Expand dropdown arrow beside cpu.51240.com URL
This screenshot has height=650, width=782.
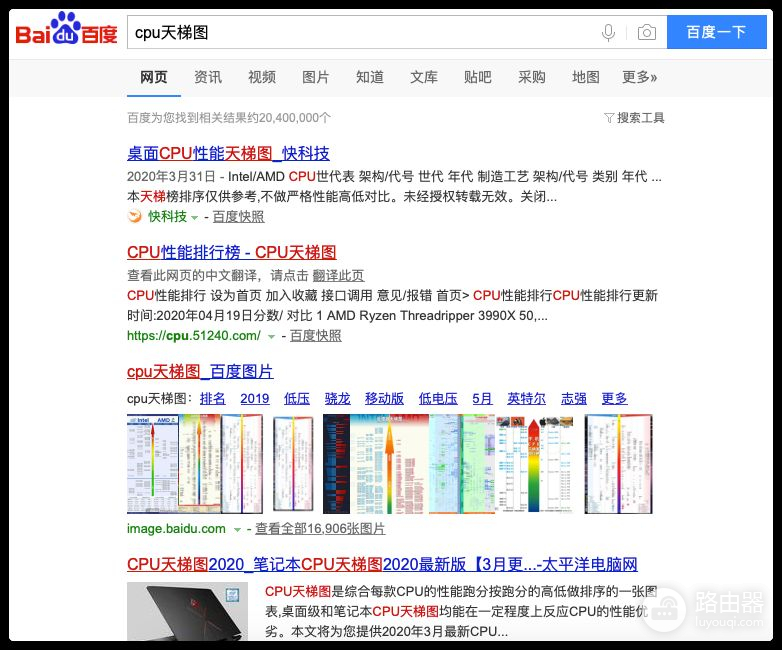(271, 337)
